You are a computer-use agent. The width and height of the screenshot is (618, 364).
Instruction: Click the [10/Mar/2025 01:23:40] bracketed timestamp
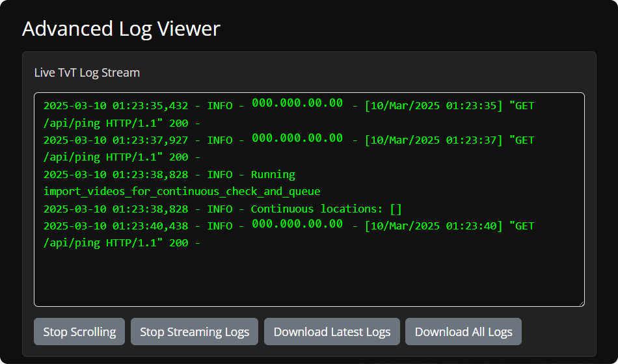[x=434, y=226]
